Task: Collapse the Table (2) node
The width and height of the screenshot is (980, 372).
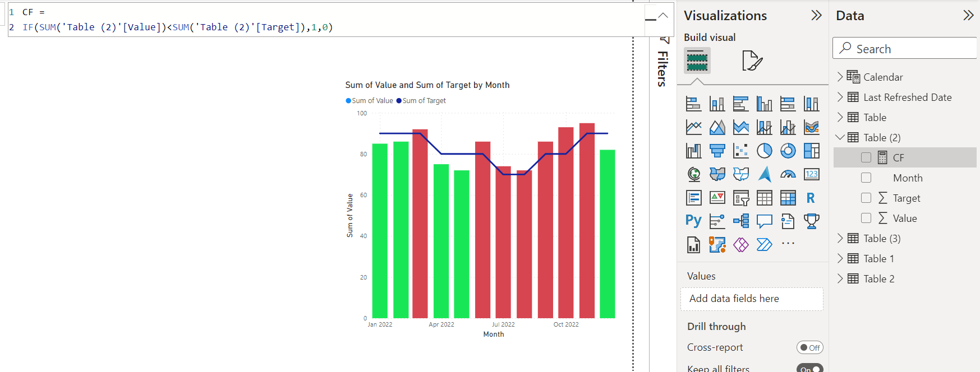Action: (840, 137)
